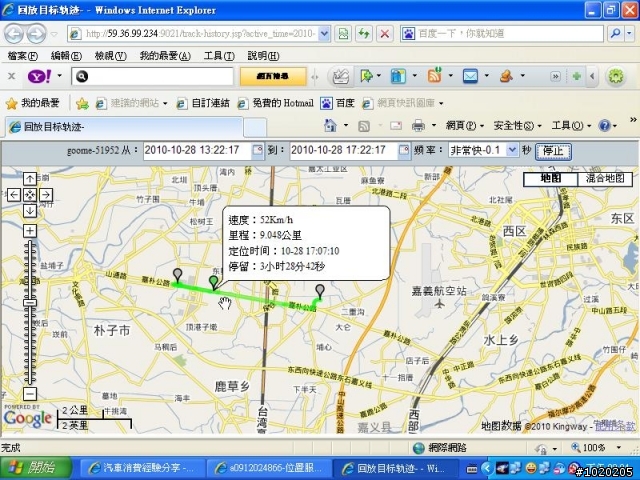This screenshot has height=480, width=640.
Task: Zoom in using the map plus button
Action: (30, 231)
